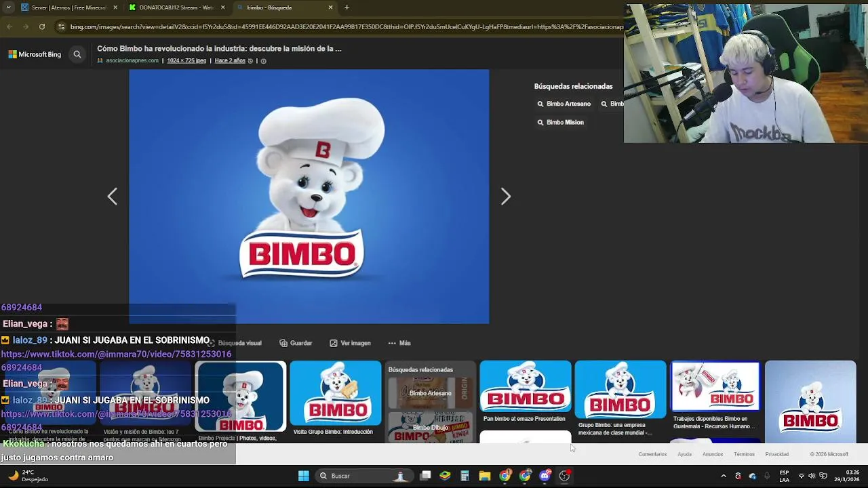Switch language from ESP LAA indicator

tap(784, 476)
